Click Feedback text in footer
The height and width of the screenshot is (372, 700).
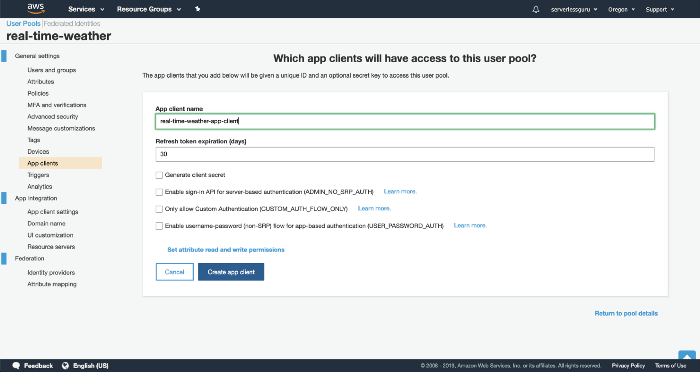tap(38, 366)
